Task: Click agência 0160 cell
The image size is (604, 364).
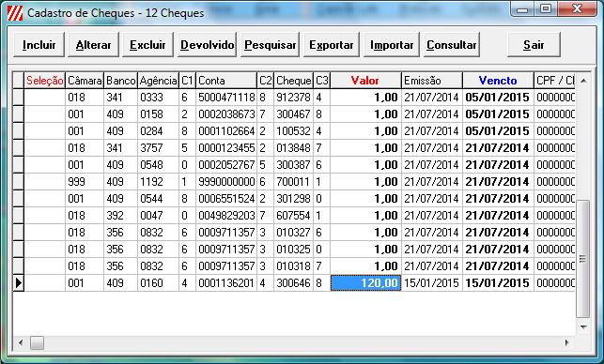Action: point(158,283)
